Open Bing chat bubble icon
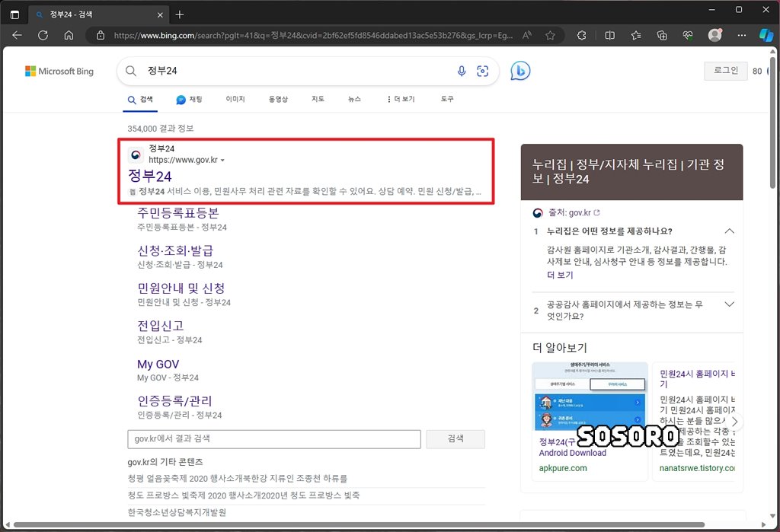The image size is (780, 532). (x=520, y=71)
